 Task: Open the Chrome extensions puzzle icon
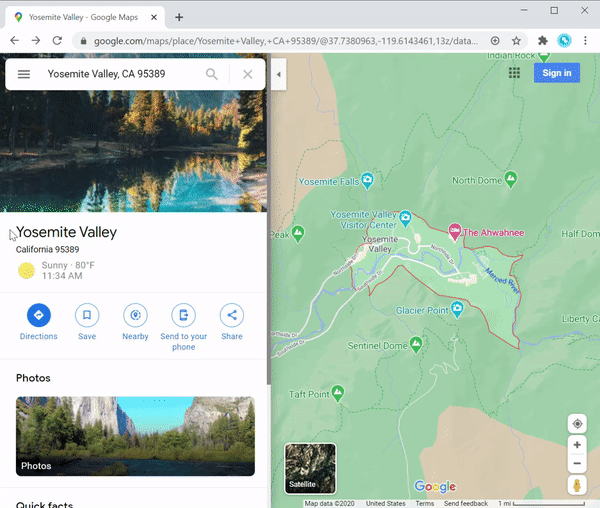[543, 41]
